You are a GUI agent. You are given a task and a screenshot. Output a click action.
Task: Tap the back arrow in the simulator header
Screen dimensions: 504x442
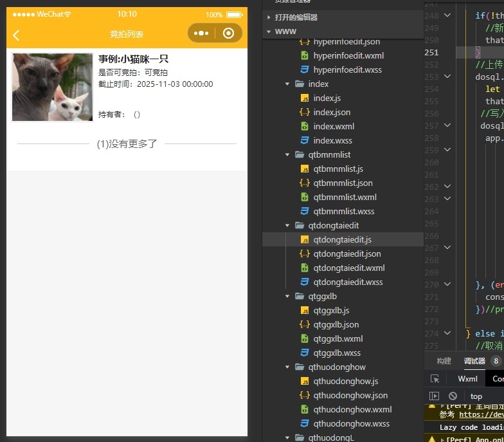point(16,35)
